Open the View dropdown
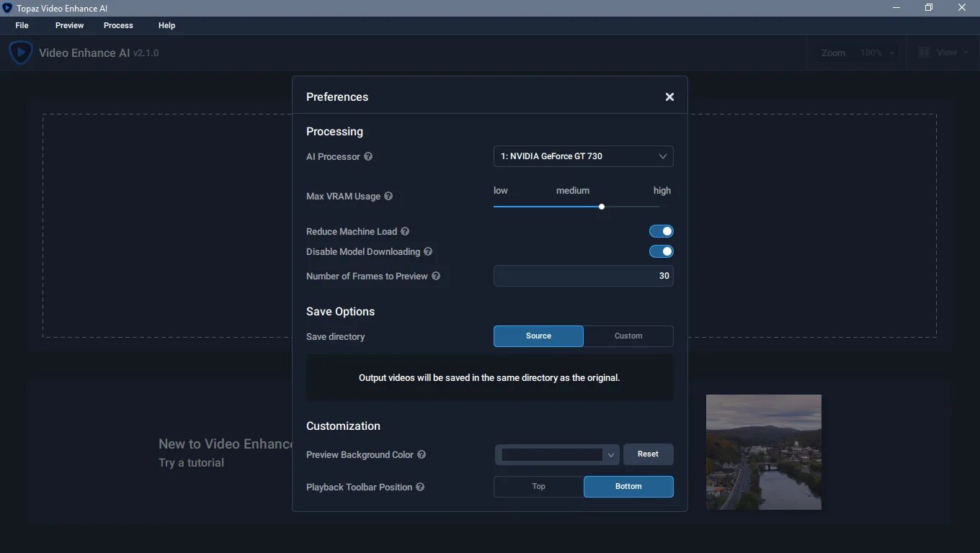The width and height of the screenshot is (980, 553). click(943, 53)
